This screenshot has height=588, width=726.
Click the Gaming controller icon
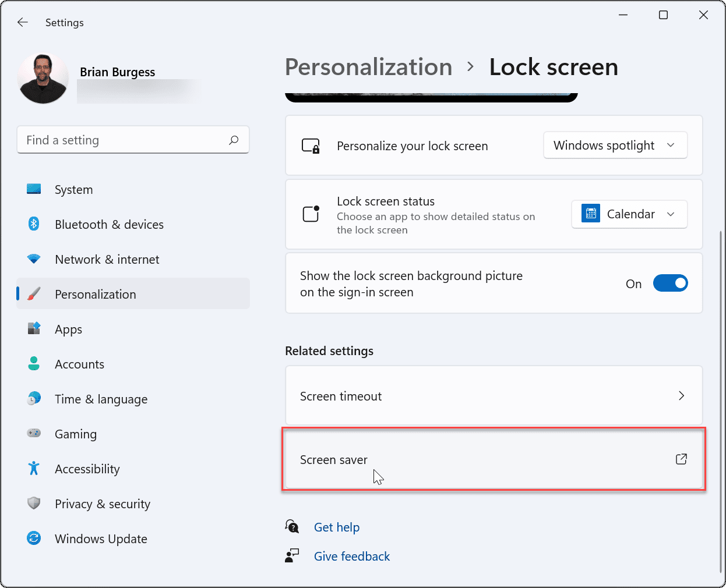tap(34, 434)
